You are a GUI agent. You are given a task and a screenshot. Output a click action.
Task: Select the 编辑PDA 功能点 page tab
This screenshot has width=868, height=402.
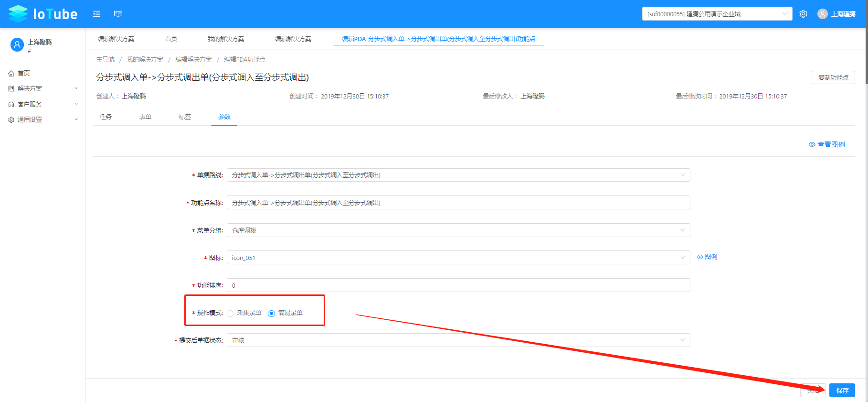pyautogui.click(x=439, y=39)
